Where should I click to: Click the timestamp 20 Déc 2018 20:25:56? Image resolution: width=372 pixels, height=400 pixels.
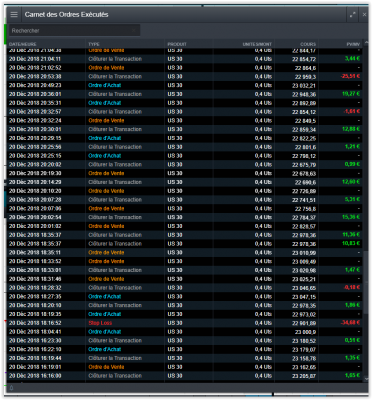35,147
